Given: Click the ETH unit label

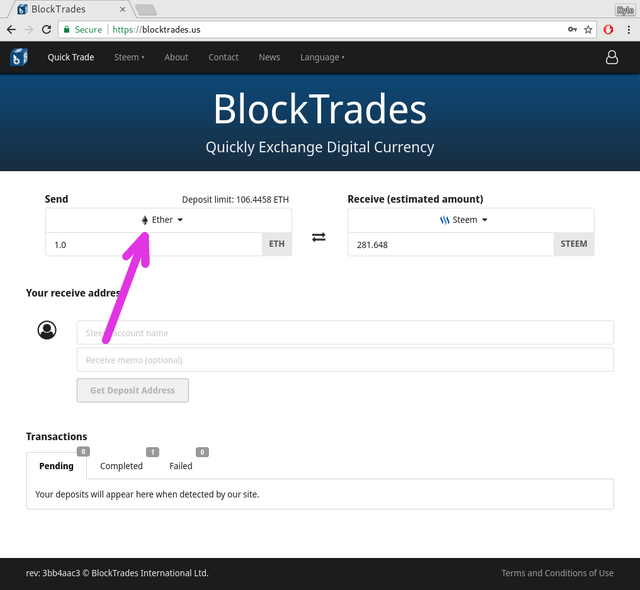Looking at the screenshot, I should tap(277, 244).
